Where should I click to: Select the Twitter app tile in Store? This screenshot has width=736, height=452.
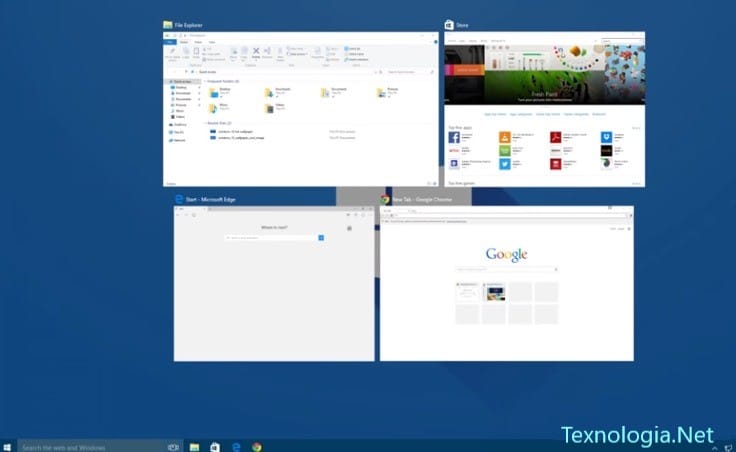click(506, 164)
